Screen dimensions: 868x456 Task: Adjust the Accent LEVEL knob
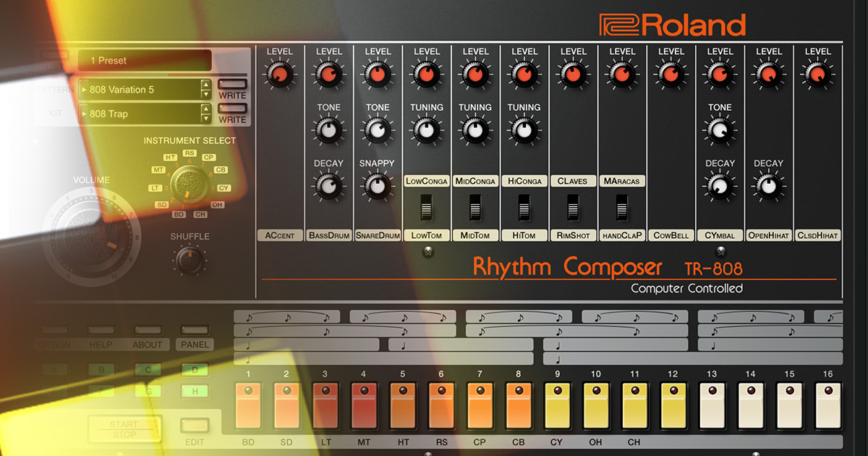click(279, 74)
